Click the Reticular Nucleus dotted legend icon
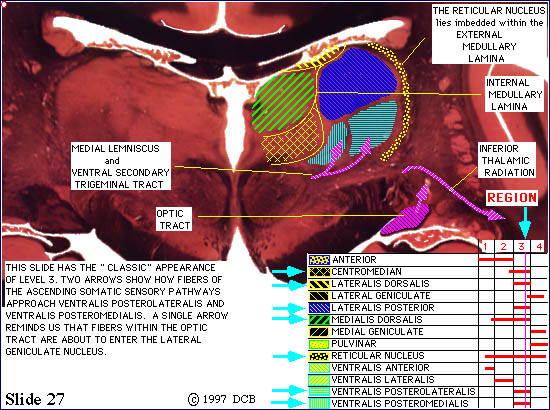This screenshot has height=410, width=550. tap(319, 356)
